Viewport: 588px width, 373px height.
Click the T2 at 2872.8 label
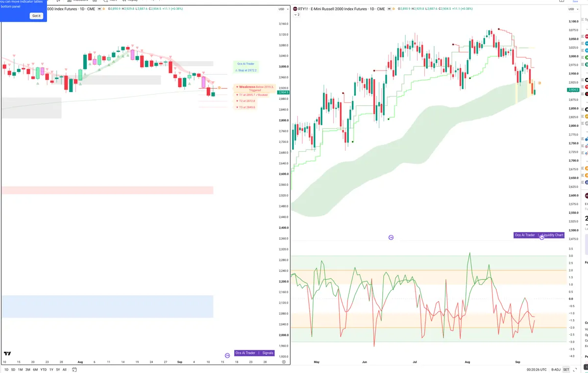245,101
